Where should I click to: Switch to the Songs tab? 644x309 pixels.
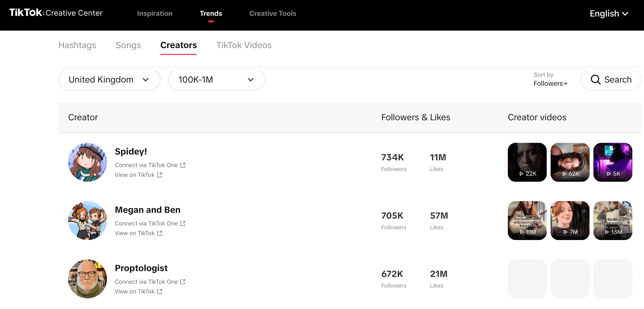(x=128, y=45)
